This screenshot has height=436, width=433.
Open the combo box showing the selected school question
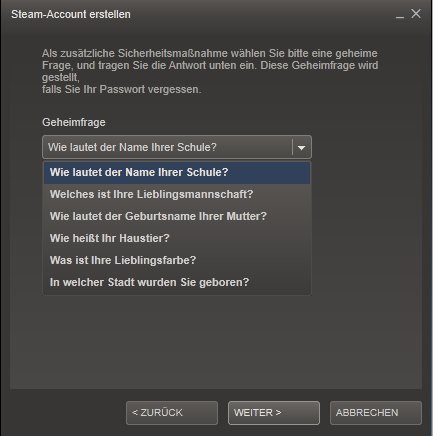coord(177,147)
